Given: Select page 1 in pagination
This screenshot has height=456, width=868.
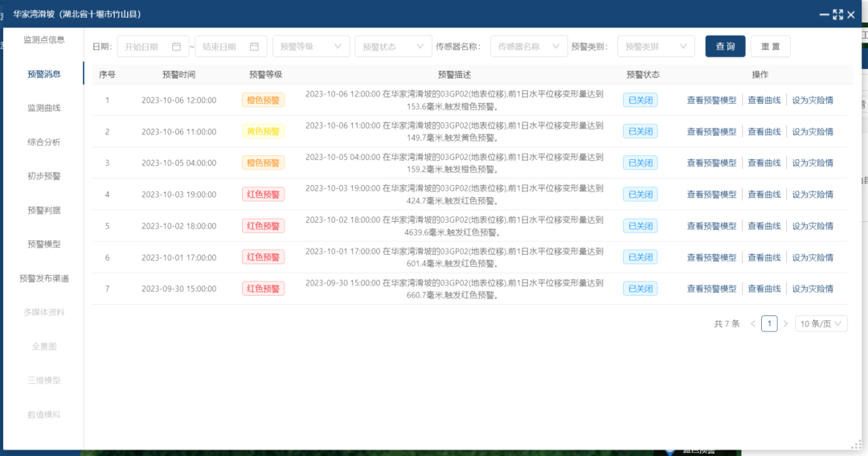Looking at the screenshot, I should (769, 323).
